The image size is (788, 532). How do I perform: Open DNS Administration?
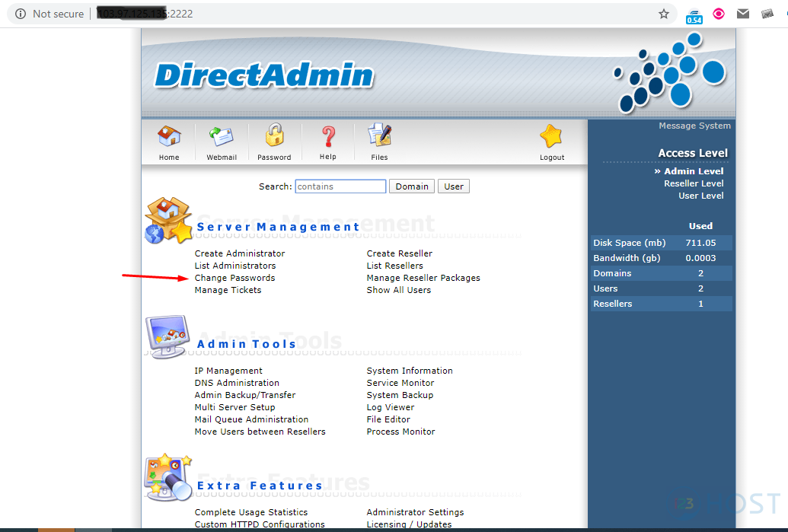point(237,383)
